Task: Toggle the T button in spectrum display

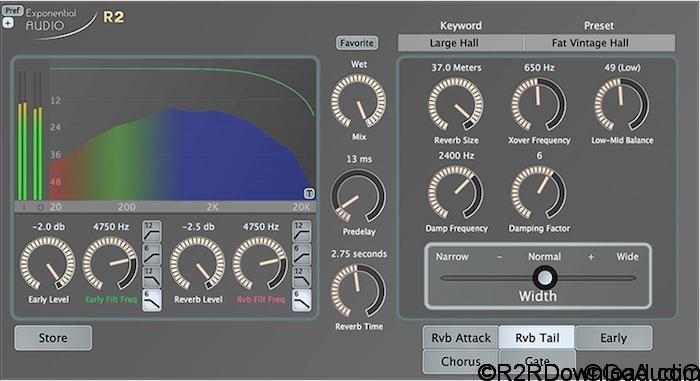Action: coord(309,193)
